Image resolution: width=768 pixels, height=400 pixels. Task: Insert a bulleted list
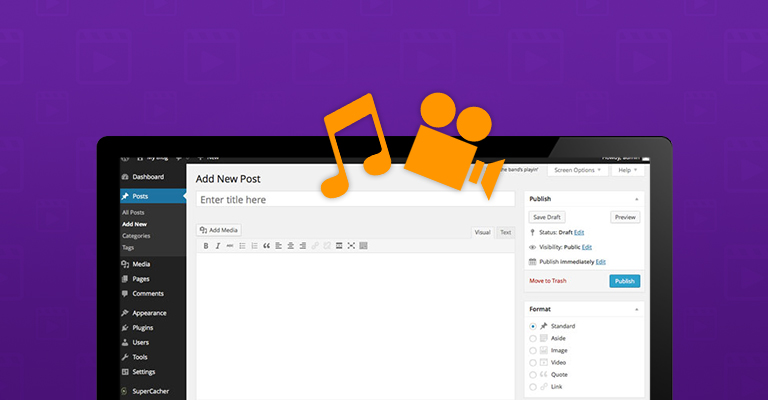click(x=242, y=246)
